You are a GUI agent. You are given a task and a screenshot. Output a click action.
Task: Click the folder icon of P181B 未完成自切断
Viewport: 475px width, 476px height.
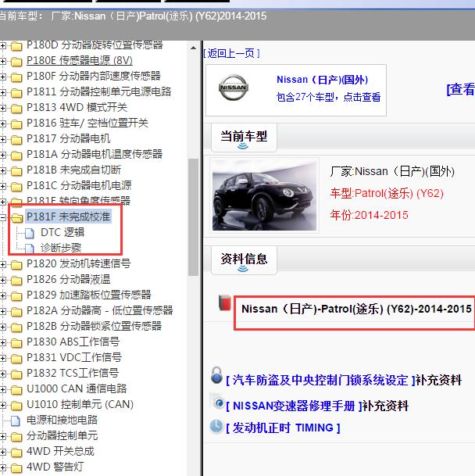16,171
